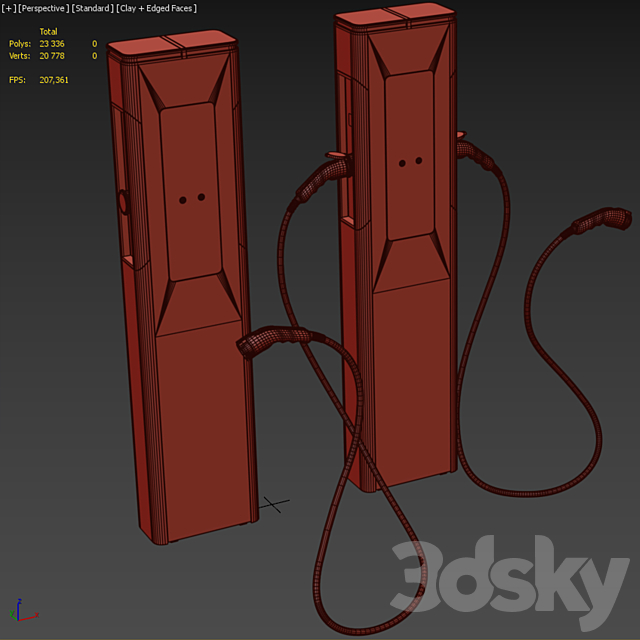Click the Polys: statistics label
Image resolution: width=640 pixels, height=640 pixels.
coord(20,44)
